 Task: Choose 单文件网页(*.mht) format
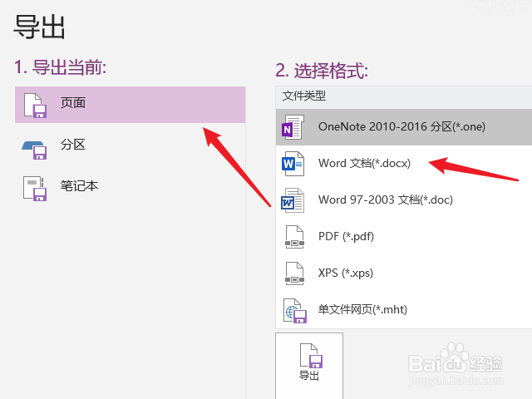(404, 310)
